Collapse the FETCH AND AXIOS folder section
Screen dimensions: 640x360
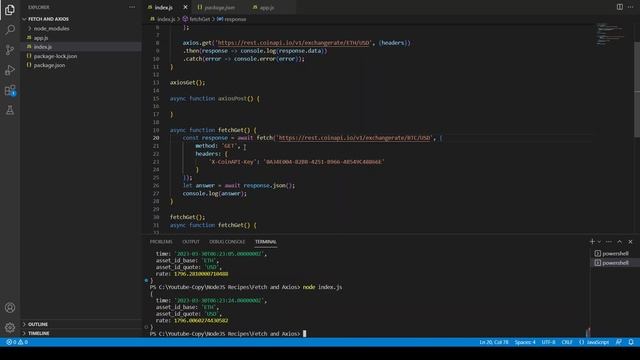point(48,19)
